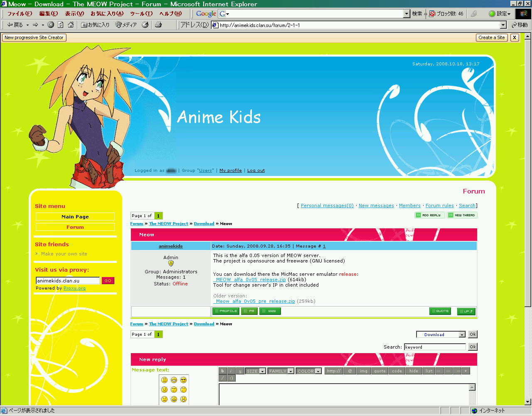
Task: Click the popup blocker ブロック数 icon
Action: 432,14
